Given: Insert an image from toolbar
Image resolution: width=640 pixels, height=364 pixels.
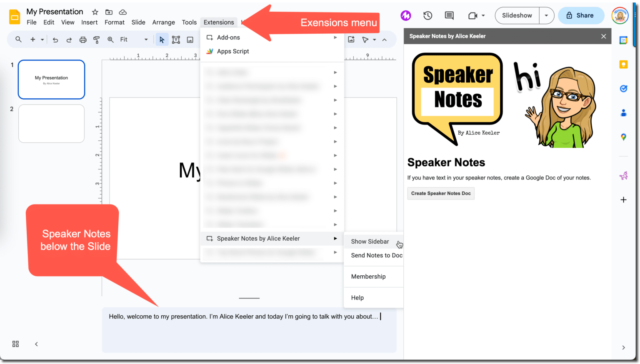Looking at the screenshot, I should point(190,40).
